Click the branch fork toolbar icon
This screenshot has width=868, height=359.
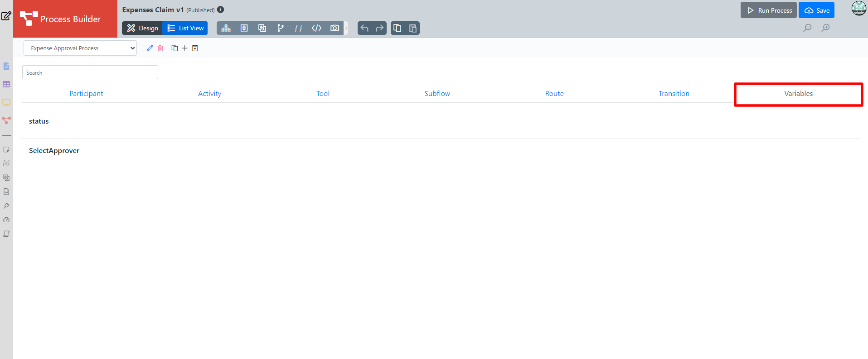(x=281, y=28)
